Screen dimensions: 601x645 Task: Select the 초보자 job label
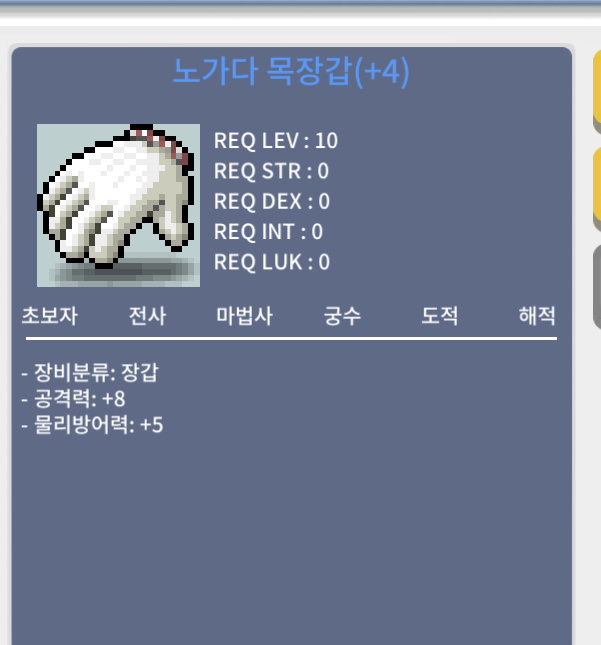pyautogui.click(x=49, y=316)
